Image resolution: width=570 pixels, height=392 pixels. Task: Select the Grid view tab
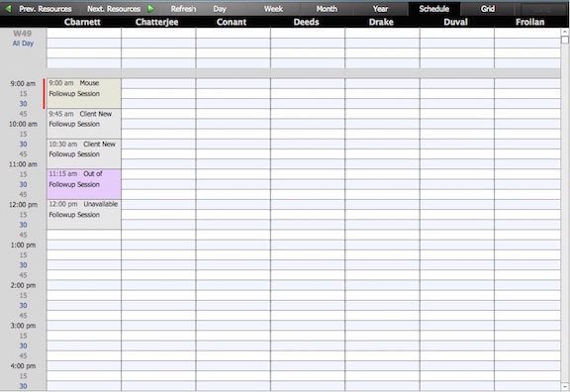pyautogui.click(x=488, y=9)
